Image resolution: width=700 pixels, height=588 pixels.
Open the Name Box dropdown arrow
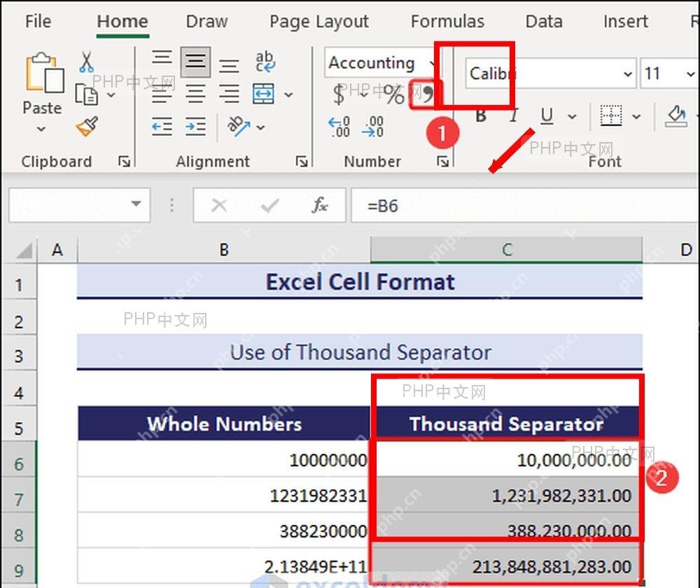tap(136, 204)
